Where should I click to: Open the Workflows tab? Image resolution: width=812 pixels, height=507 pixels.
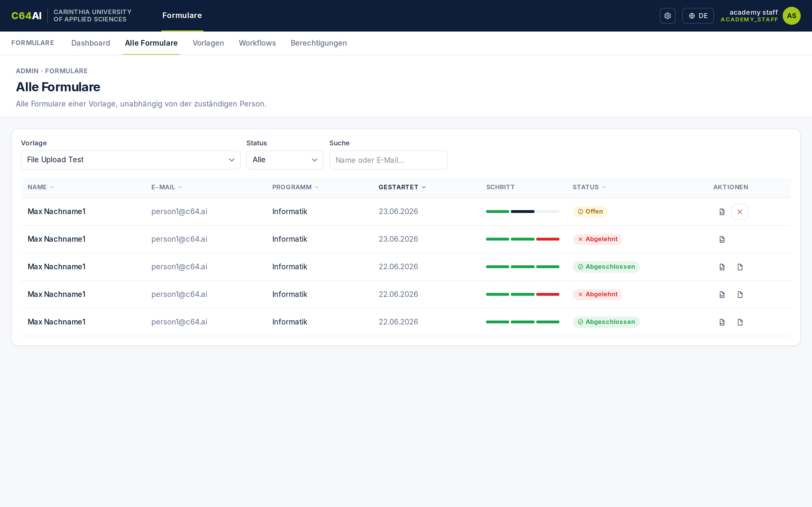tap(257, 43)
